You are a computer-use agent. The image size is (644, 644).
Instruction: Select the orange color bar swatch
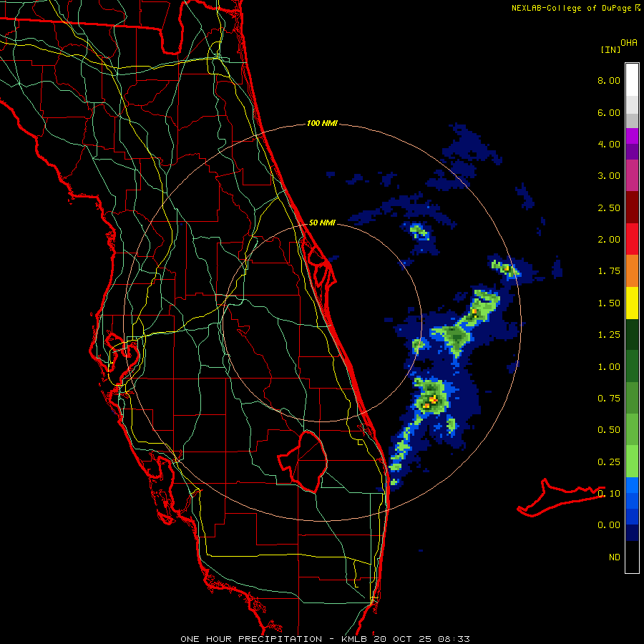click(632, 270)
